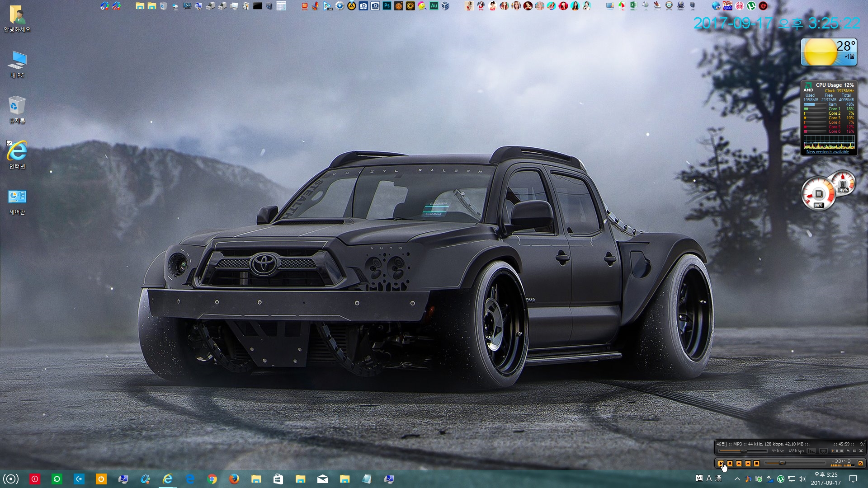The image size is (868, 488).
Task: Click the '44 kHz, 128 kbps' track info display
Action: click(765, 444)
